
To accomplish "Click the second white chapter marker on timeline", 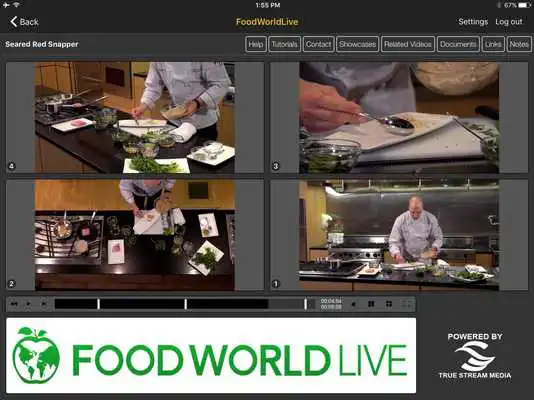I will pyautogui.click(x=186, y=304).
